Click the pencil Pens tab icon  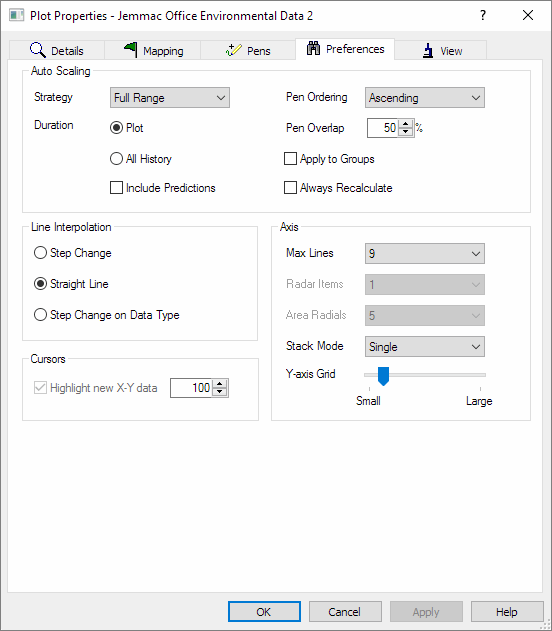[233, 50]
